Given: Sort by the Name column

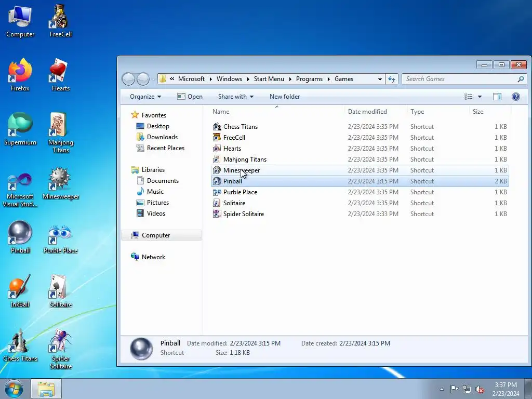Looking at the screenshot, I should point(277,112).
